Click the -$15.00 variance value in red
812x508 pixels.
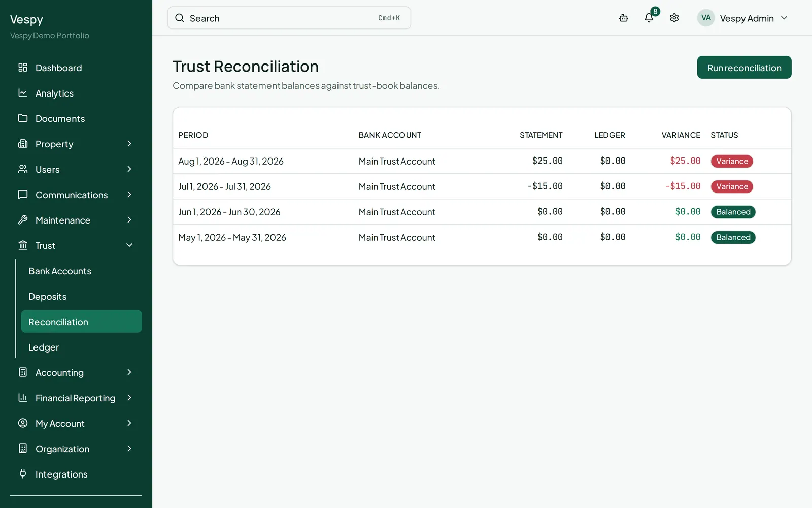pos(683,186)
